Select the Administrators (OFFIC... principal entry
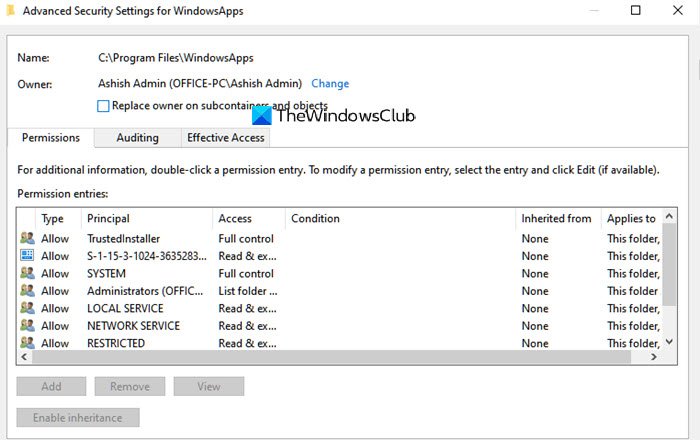This screenshot has height=440, width=700. click(145, 291)
